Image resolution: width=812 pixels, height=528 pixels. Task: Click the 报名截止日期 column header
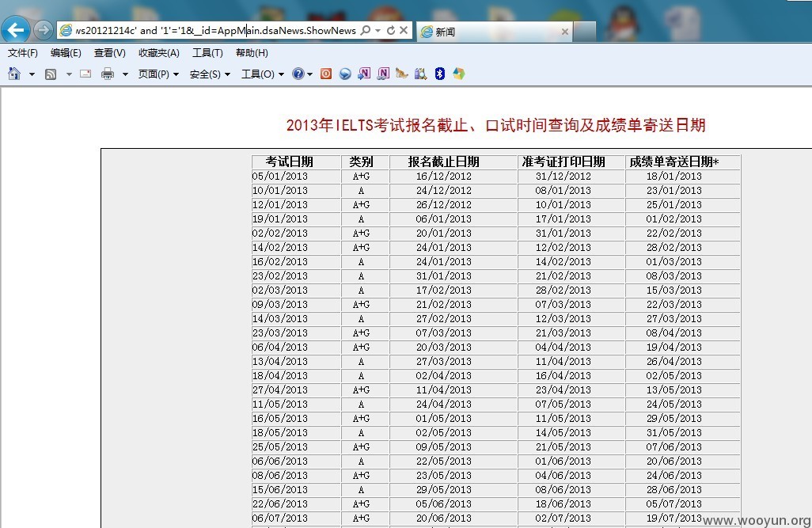[x=443, y=161]
